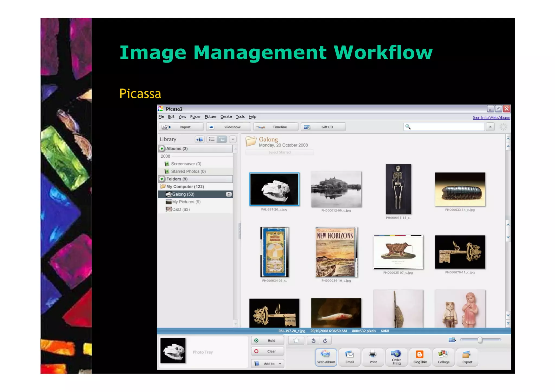Select the Galong (50) folder

[195, 194]
